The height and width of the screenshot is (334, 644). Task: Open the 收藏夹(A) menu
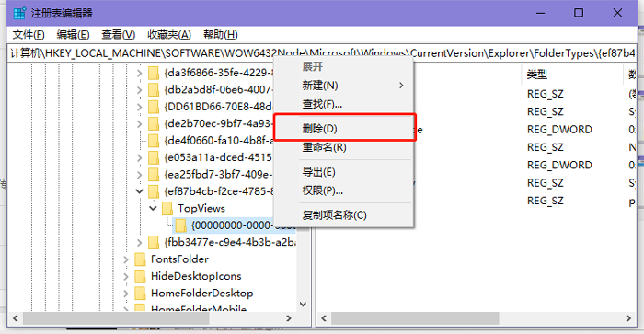pos(168,35)
